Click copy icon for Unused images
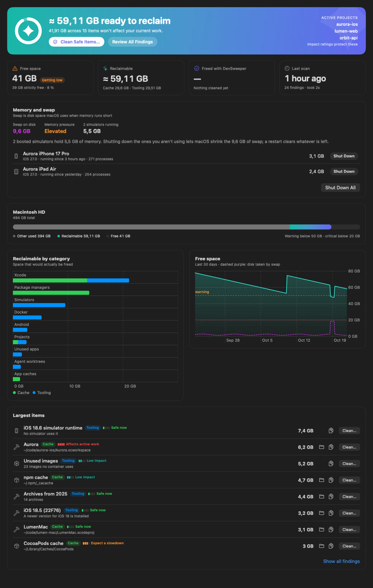The width and height of the screenshot is (373, 588). click(331, 463)
